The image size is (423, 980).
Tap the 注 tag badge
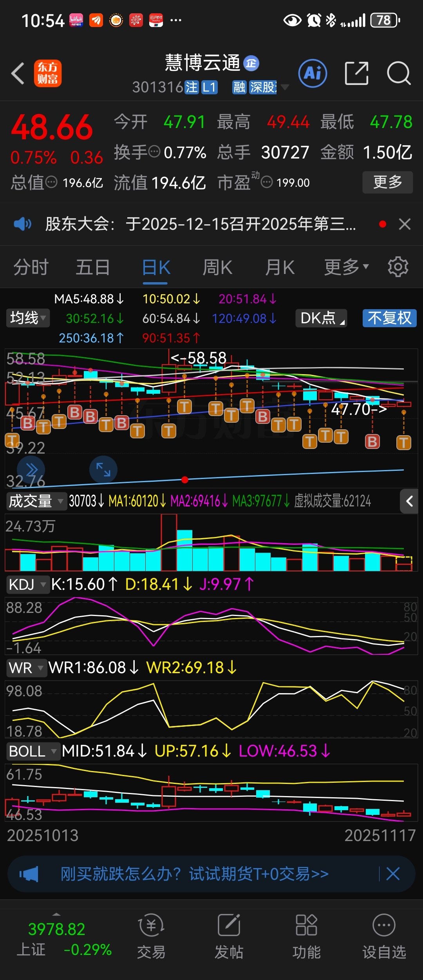(x=192, y=87)
